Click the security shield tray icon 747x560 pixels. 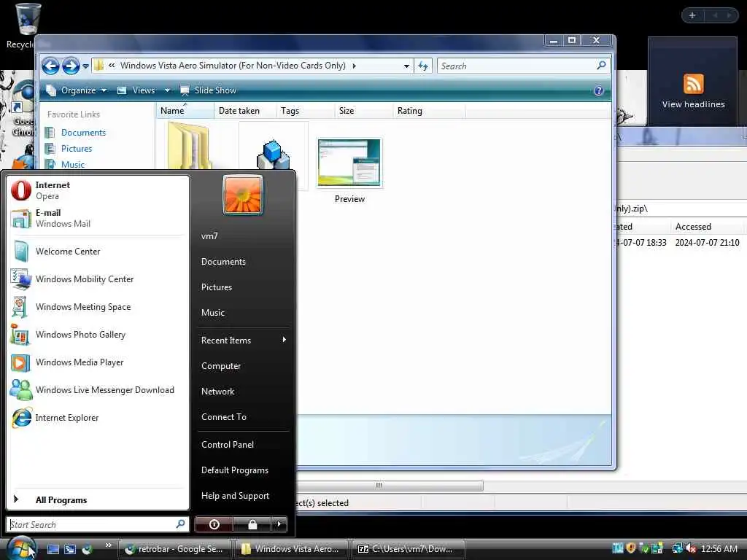[x=631, y=548]
